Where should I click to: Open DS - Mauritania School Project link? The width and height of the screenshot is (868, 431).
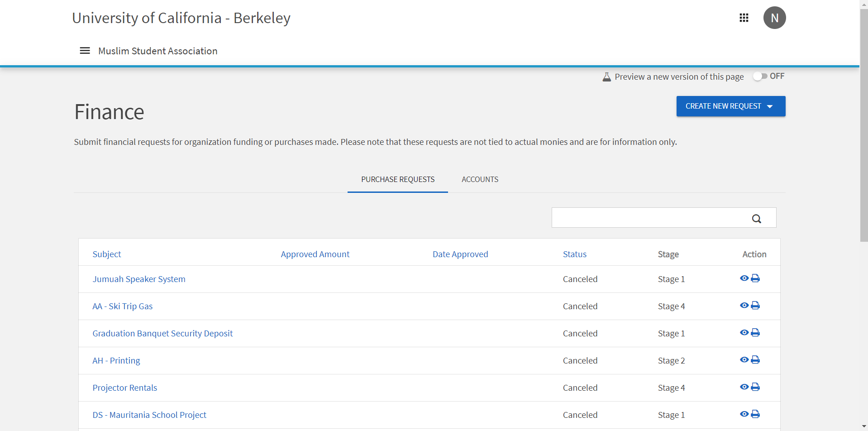[149, 415]
